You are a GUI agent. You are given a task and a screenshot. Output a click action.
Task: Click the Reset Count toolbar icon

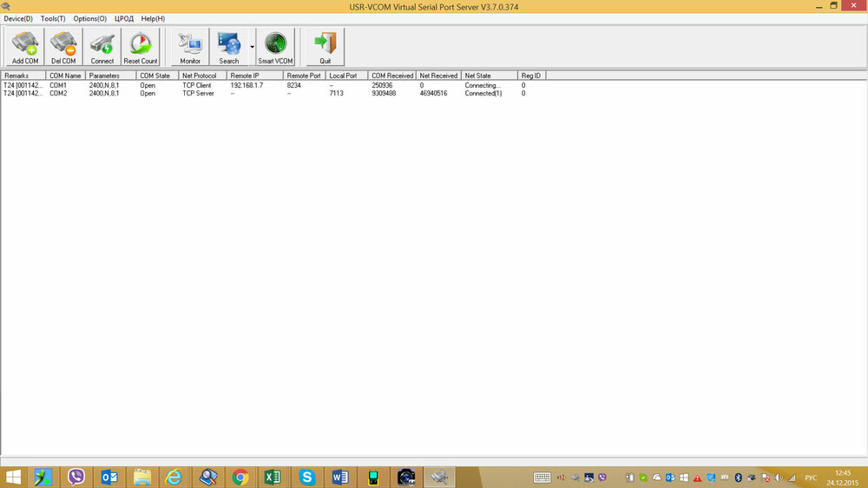click(x=141, y=47)
